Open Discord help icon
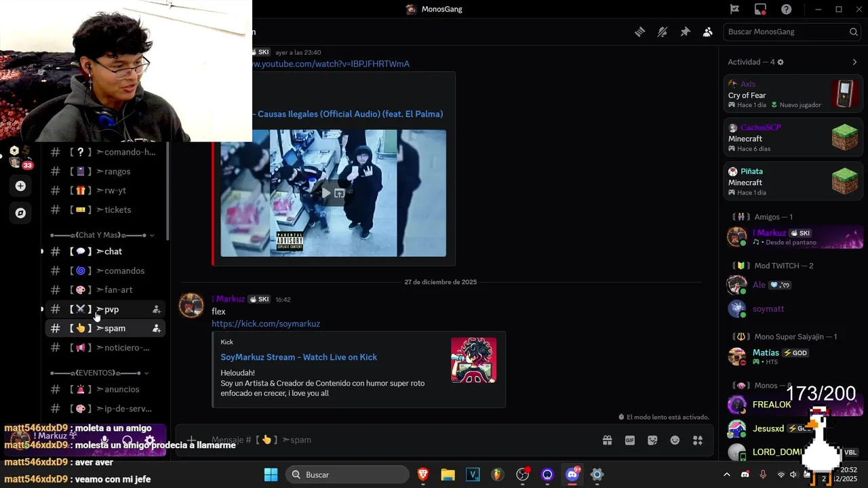The width and height of the screenshot is (868, 488). pyautogui.click(x=786, y=9)
